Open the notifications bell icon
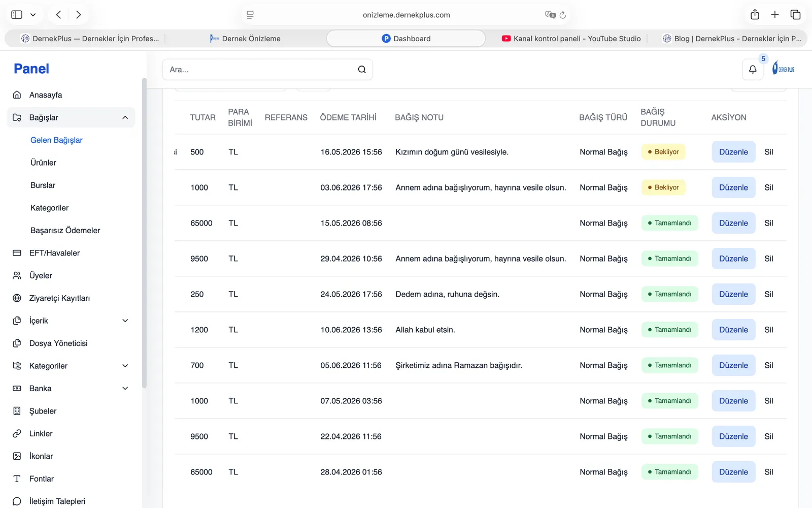This screenshot has height=508, width=812. click(x=753, y=70)
